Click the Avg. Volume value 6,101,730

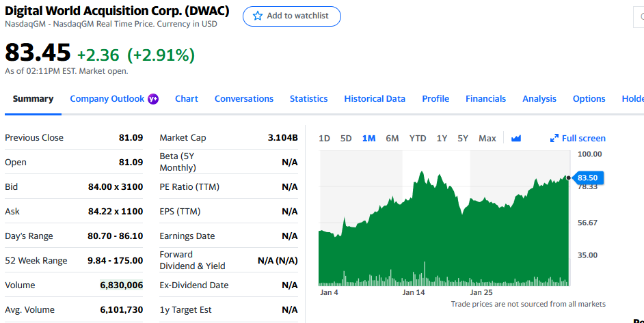point(122,310)
